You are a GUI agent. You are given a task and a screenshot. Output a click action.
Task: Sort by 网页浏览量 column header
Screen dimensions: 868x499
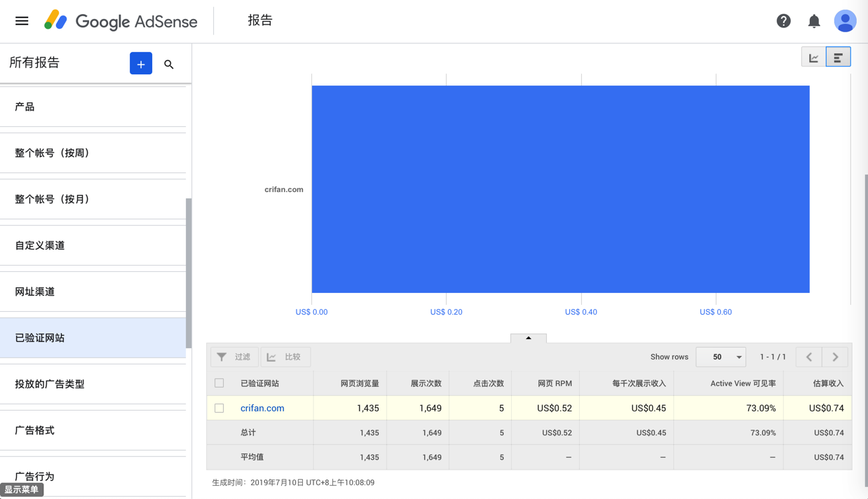360,383
